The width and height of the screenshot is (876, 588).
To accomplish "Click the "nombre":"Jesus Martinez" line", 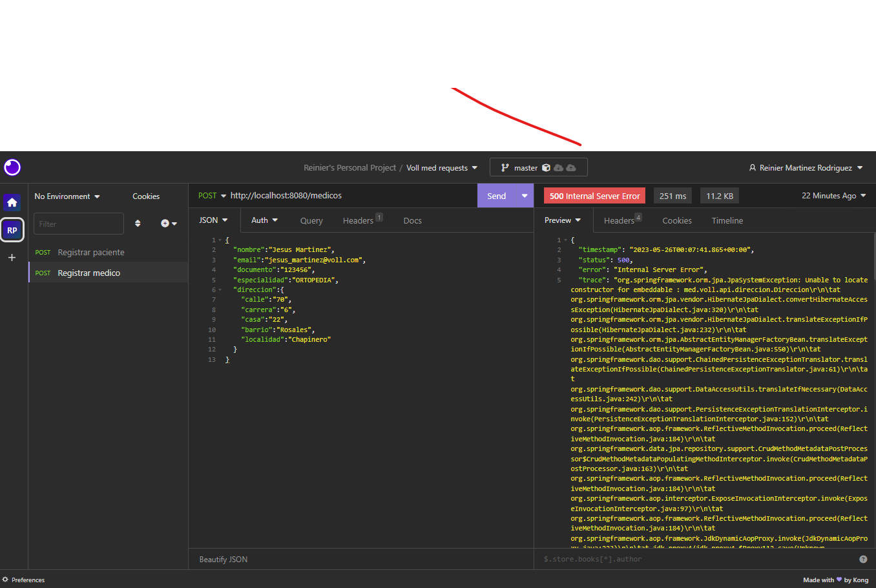I will tap(284, 250).
